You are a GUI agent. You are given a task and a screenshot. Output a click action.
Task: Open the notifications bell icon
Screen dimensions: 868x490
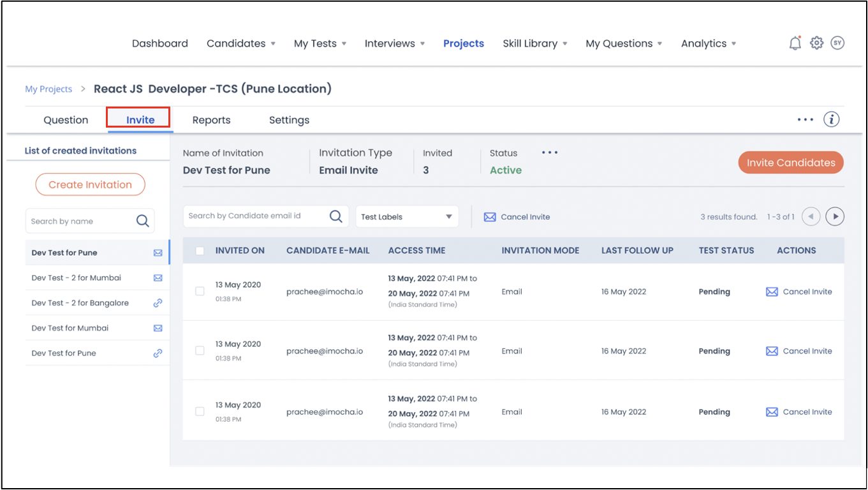795,43
